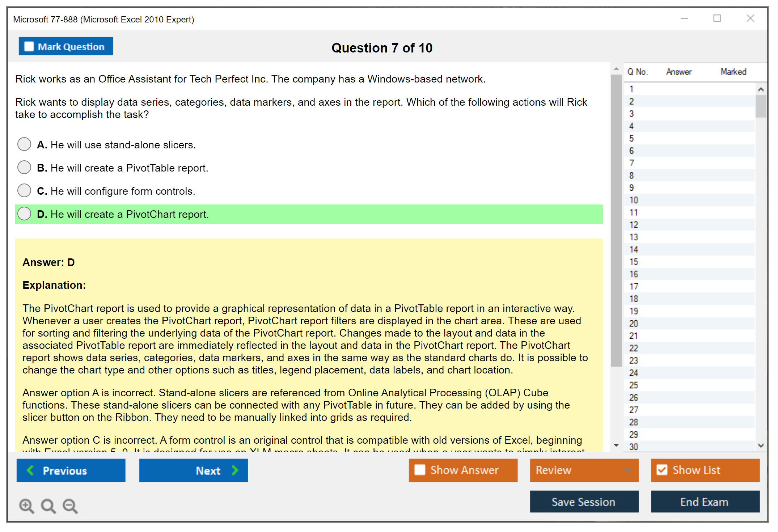
Task: Toggle the Mark Question checkbox
Action: coord(29,46)
